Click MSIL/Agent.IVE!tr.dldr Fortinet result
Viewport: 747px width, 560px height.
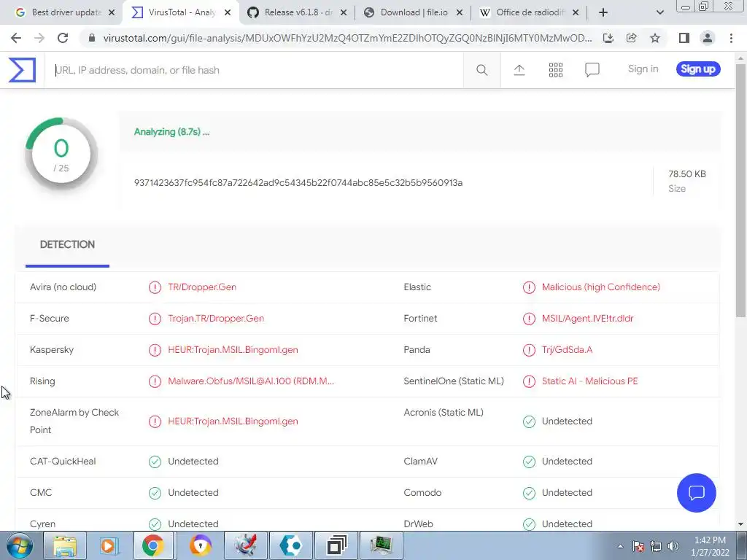coord(587,319)
